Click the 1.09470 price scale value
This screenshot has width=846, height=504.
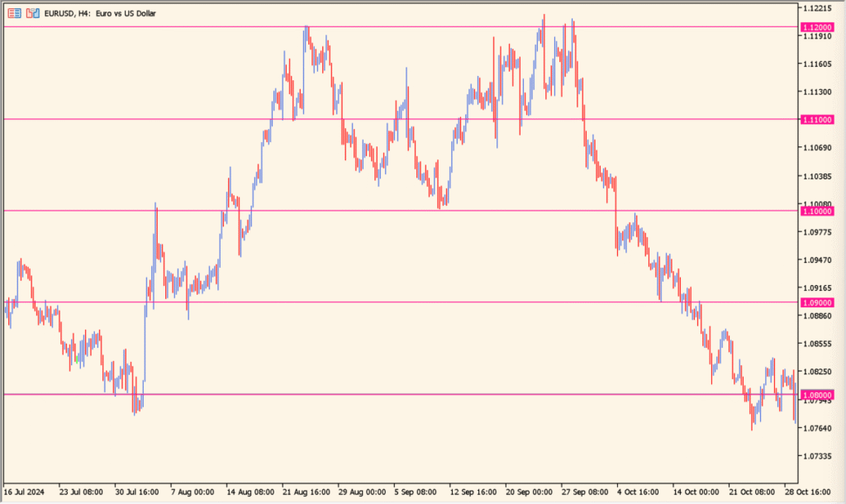pyautogui.click(x=816, y=260)
